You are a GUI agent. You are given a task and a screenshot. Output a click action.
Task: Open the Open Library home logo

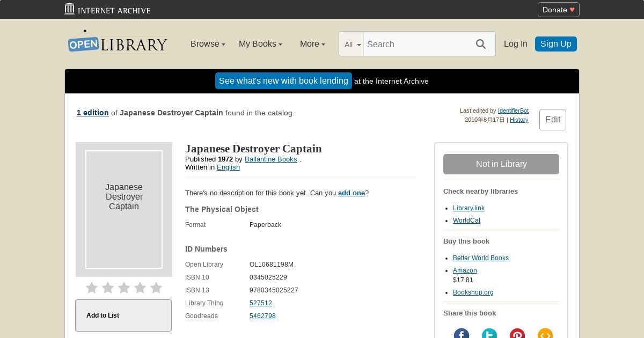[118, 41]
